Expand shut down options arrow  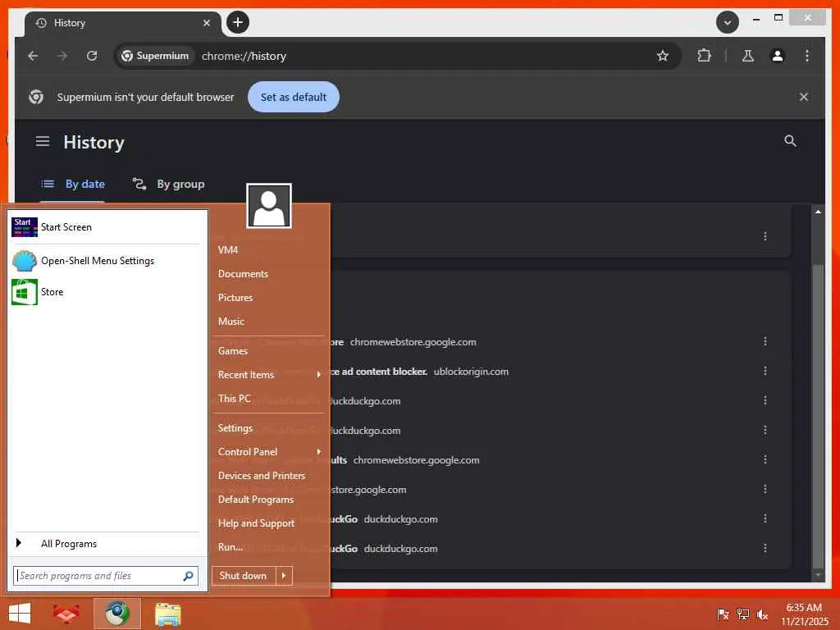click(285, 576)
